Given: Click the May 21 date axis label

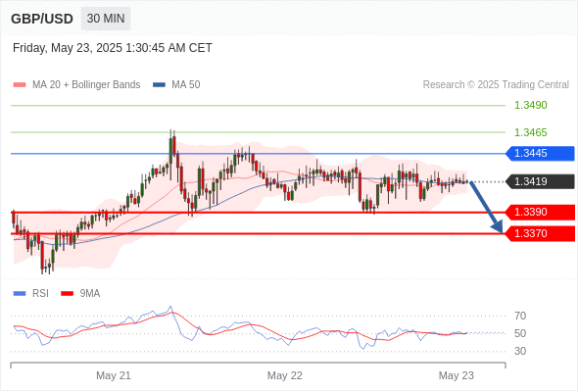Looking at the screenshot, I should pyautogui.click(x=114, y=375).
